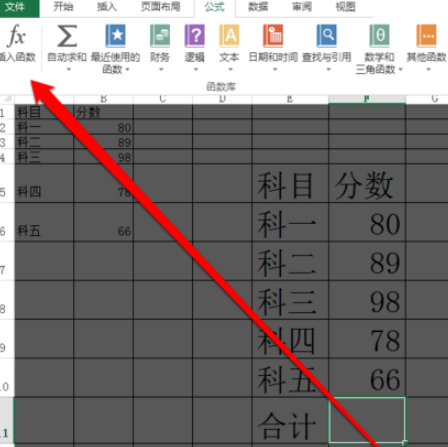Expand the 数学和三角函数 dropdown arrow
The height and width of the screenshot is (447, 448).
tap(401, 69)
